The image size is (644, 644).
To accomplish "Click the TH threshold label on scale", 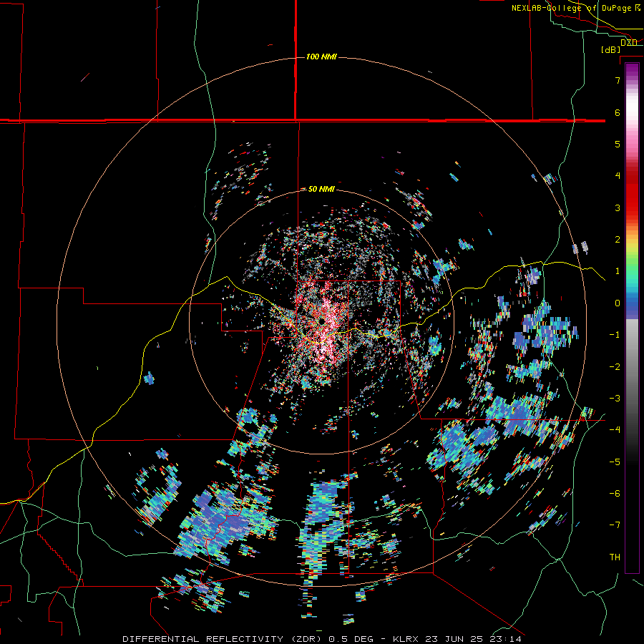I will tap(615, 557).
